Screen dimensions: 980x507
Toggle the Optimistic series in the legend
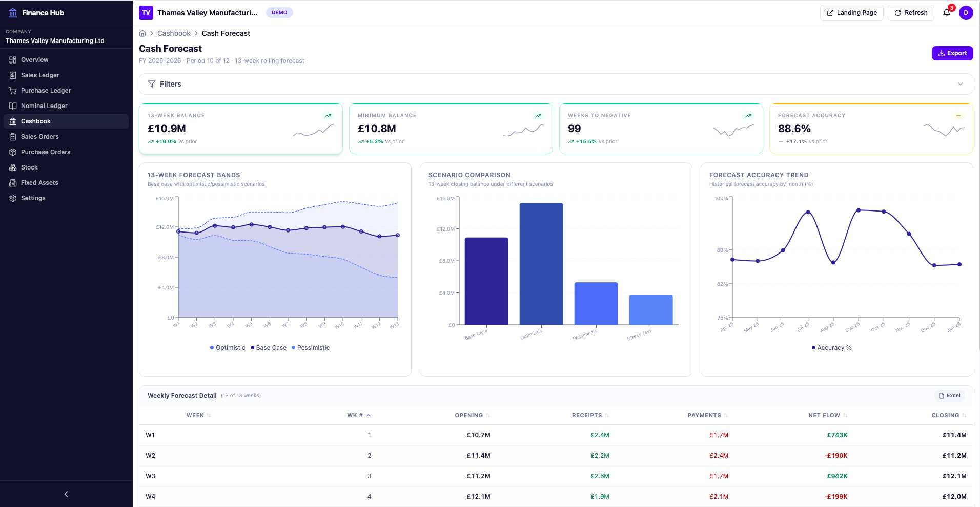pyautogui.click(x=228, y=348)
